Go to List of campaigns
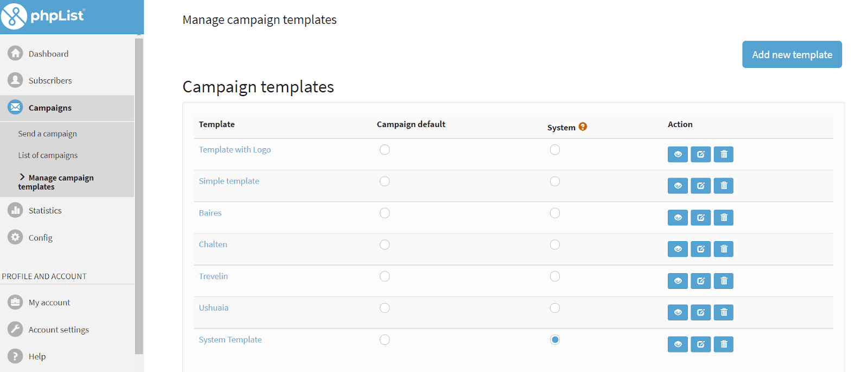Image resolution: width=868 pixels, height=372 pixels. click(48, 155)
